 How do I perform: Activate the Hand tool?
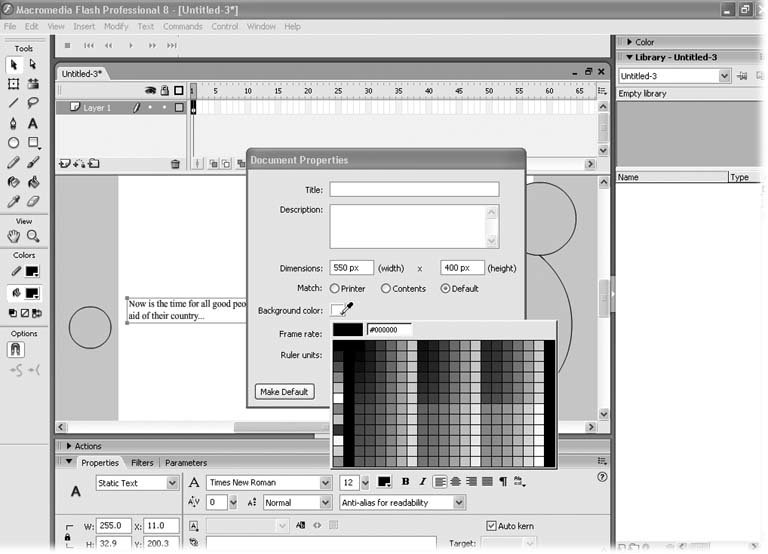14,236
